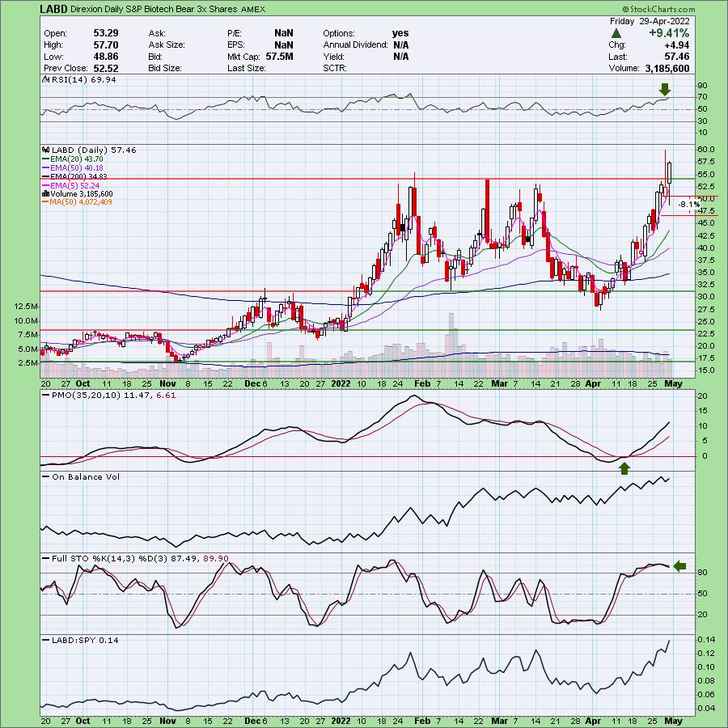Click the Chg value +4.94
Viewport: 728px width, 728px height.
point(676,44)
